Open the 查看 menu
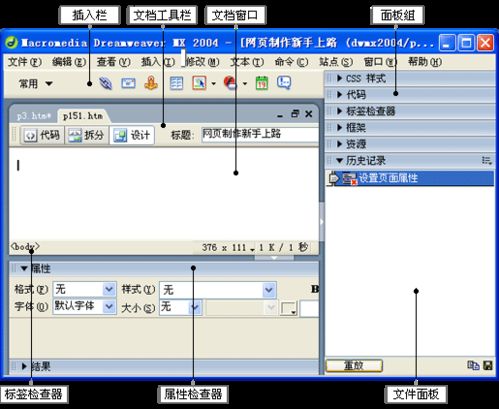 tap(113, 62)
